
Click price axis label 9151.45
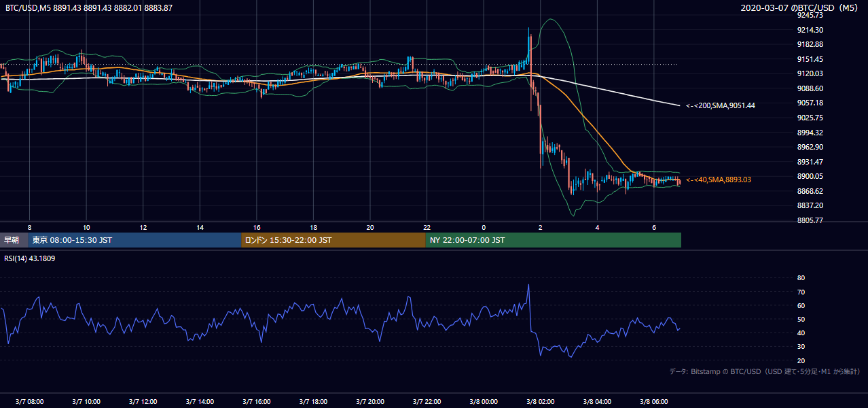click(810, 59)
